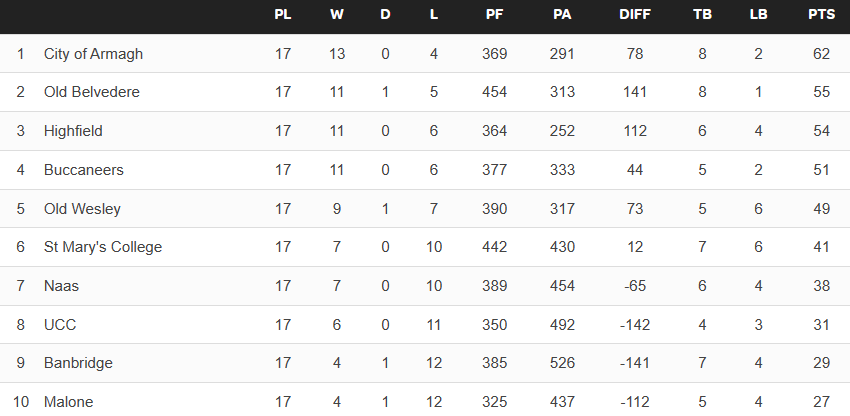Screen dimensions: 850x416
Task: Click St Mary's College team name
Action: (x=102, y=247)
